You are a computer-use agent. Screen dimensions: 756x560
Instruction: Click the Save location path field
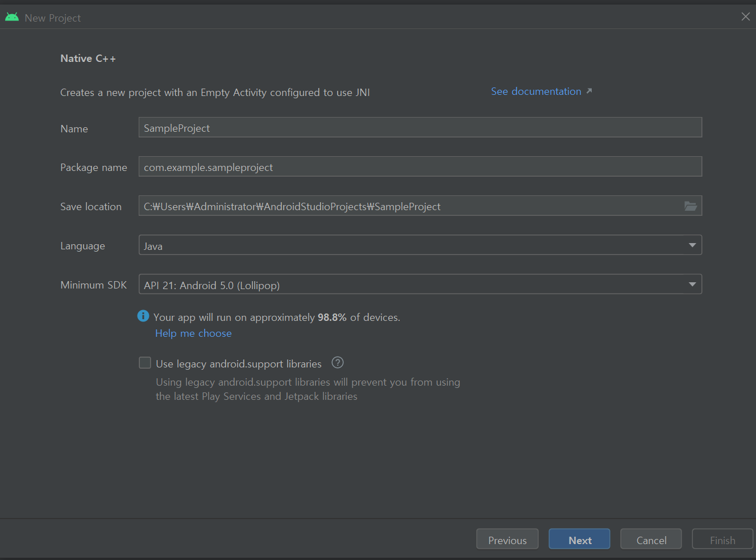pyautogui.click(x=409, y=206)
